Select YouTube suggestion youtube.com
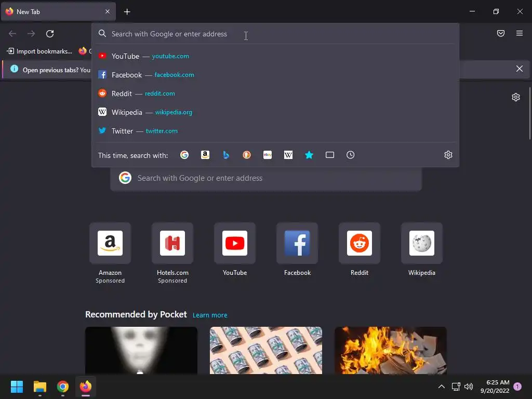Viewport: 532px width, 399px height. 275,56
